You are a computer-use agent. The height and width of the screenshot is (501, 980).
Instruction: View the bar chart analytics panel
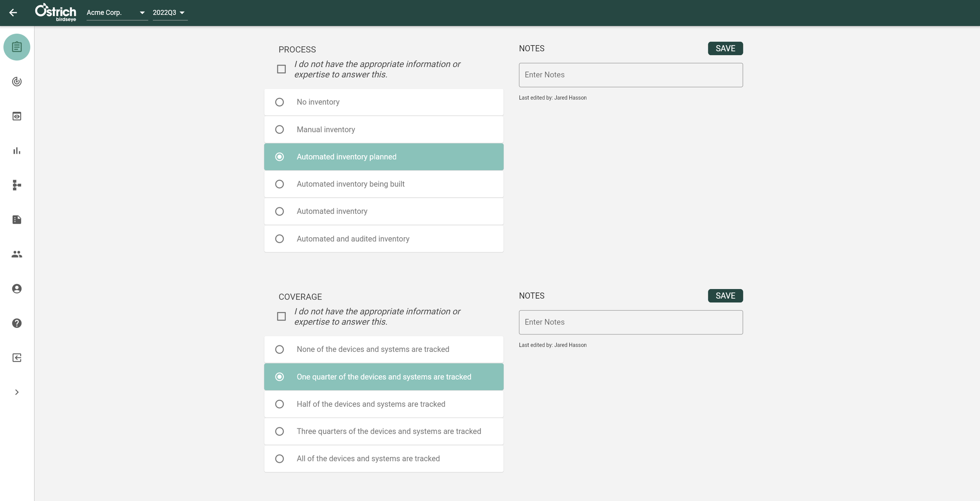(16, 151)
